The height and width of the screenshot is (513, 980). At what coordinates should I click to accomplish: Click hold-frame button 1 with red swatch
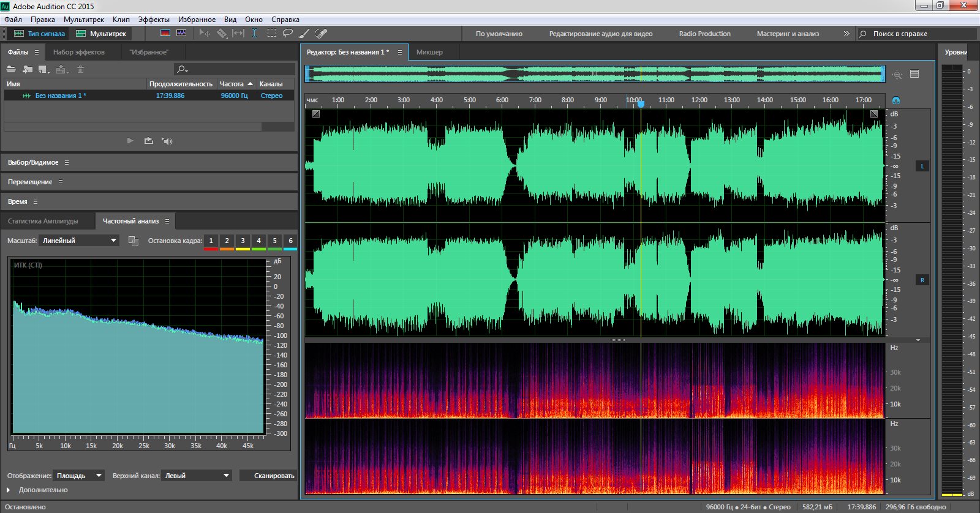(x=211, y=241)
